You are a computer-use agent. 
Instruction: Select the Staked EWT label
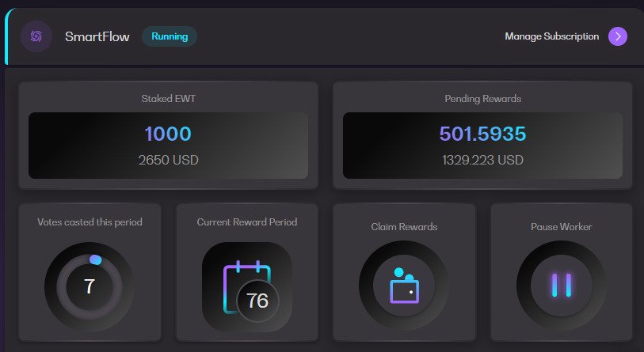click(x=169, y=98)
